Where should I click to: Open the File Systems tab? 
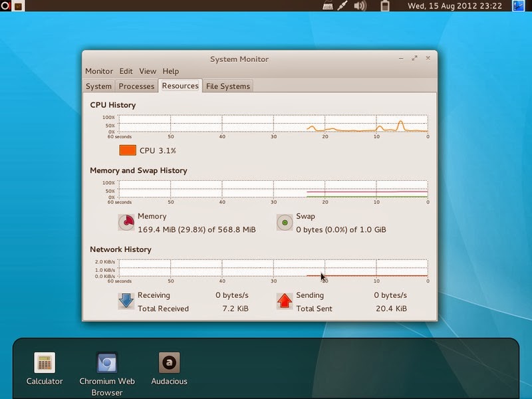click(x=227, y=86)
